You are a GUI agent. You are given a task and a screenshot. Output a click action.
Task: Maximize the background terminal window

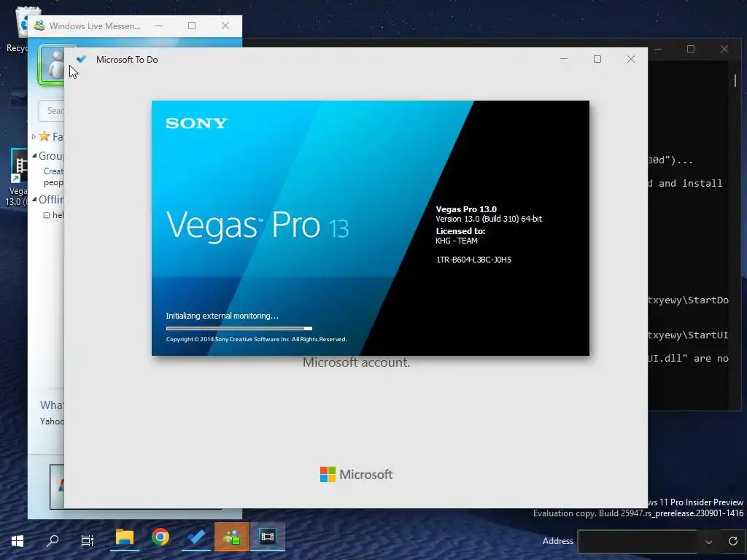[x=691, y=49]
